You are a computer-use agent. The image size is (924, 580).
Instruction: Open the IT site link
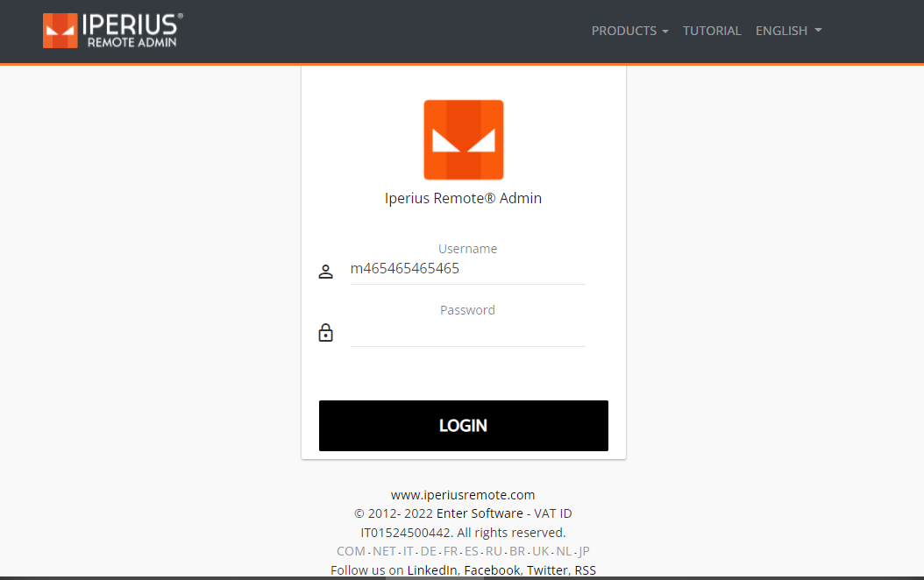click(x=409, y=551)
